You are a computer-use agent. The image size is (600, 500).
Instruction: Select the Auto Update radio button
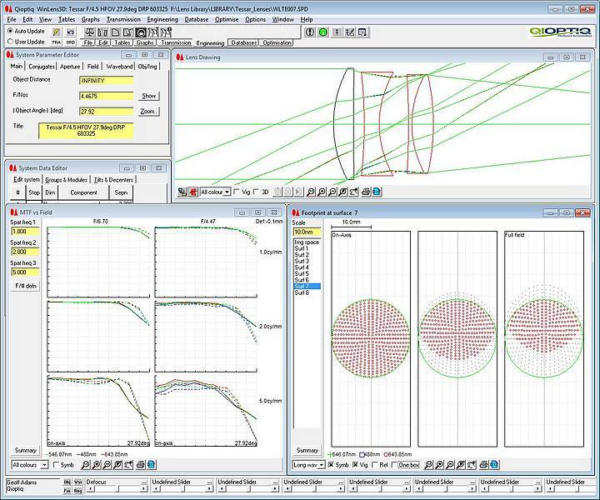(x=10, y=31)
